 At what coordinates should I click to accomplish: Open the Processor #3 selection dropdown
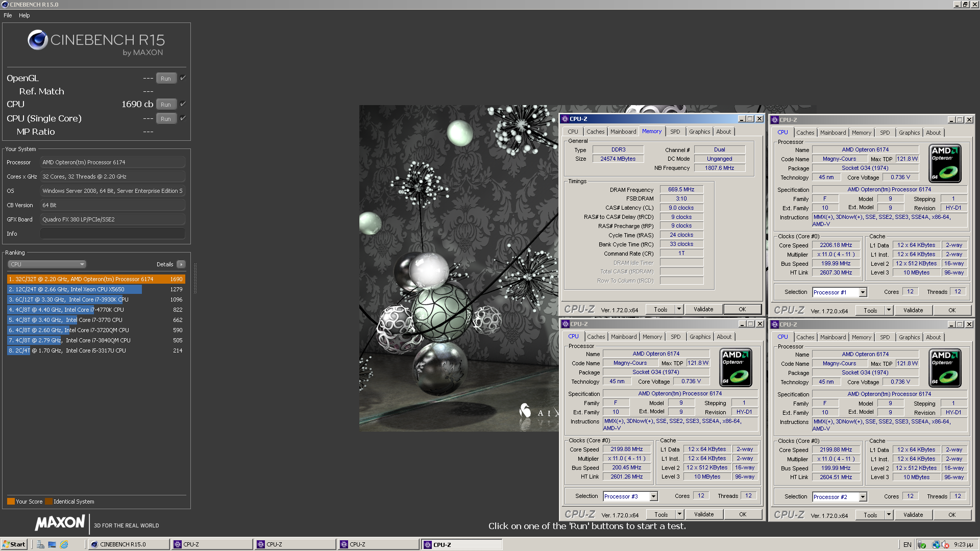pos(653,496)
